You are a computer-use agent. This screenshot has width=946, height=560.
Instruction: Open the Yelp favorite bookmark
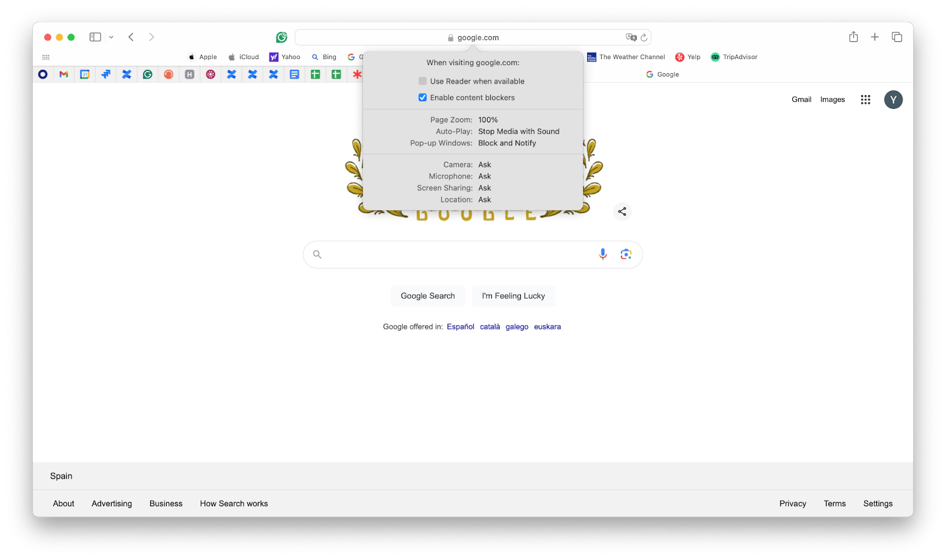[x=688, y=57]
